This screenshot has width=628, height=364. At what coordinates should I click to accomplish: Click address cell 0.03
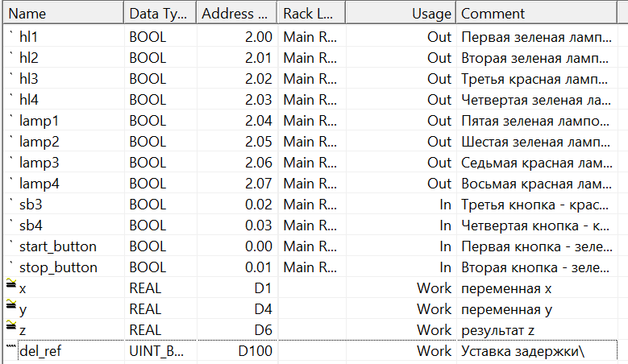point(259,225)
